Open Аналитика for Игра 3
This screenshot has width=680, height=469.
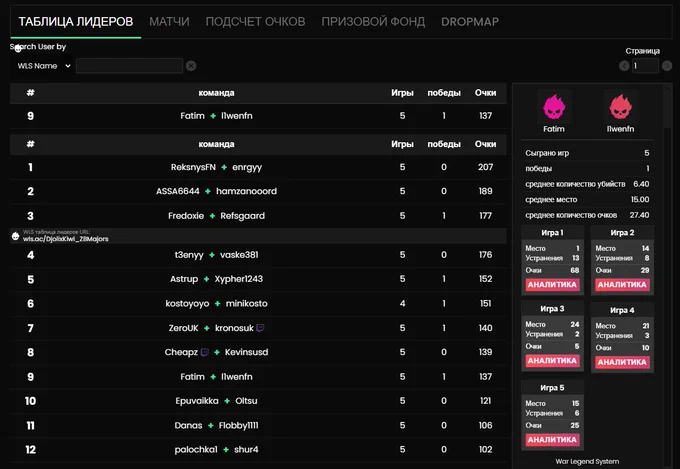point(552,361)
